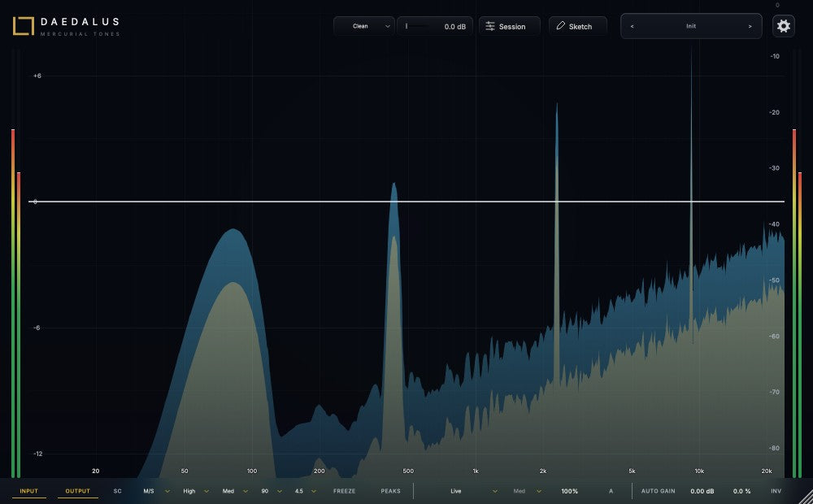Open the M/S channel dropdown
The height and width of the screenshot is (504, 813).
tap(156, 491)
